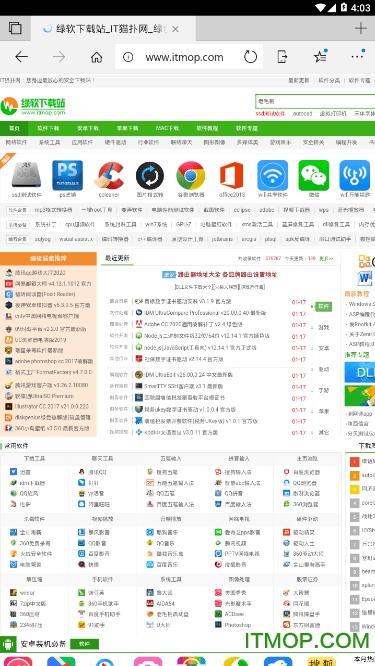Click the GPU-Z keyword link
Screen dimensions: 375x666
coord(183,224)
